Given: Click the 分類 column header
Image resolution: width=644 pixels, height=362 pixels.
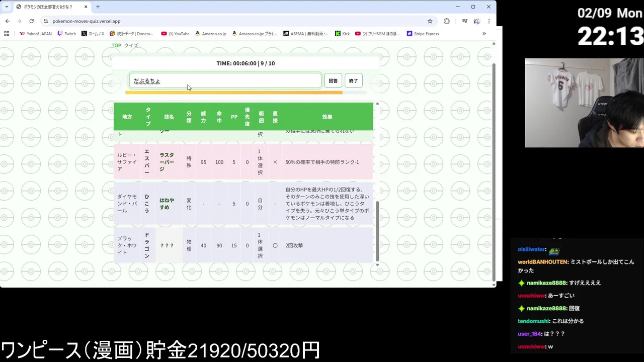Looking at the screenshot, I should [189, 117].
